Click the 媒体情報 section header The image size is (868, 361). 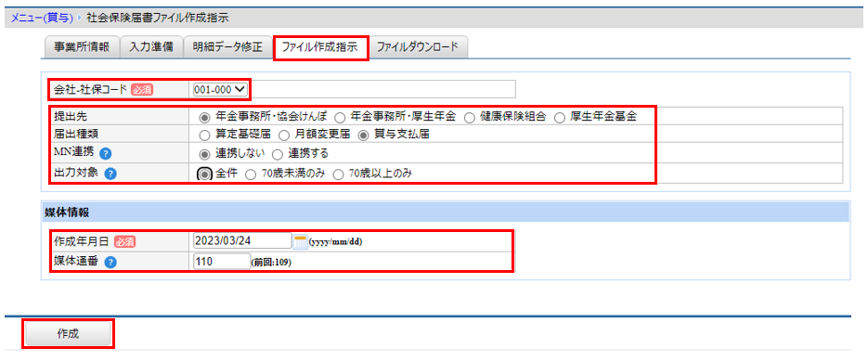click(x=445, y=212)
